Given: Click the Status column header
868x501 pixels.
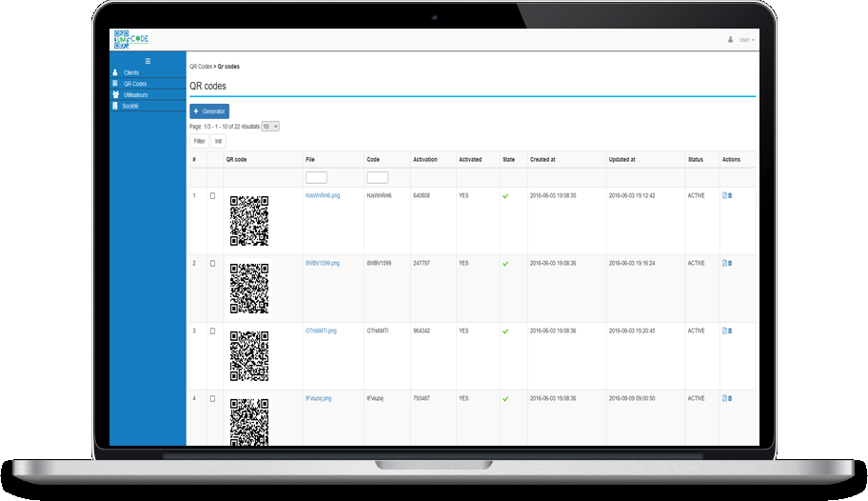Looking at the screenshot, I should [x=696, y=160].
